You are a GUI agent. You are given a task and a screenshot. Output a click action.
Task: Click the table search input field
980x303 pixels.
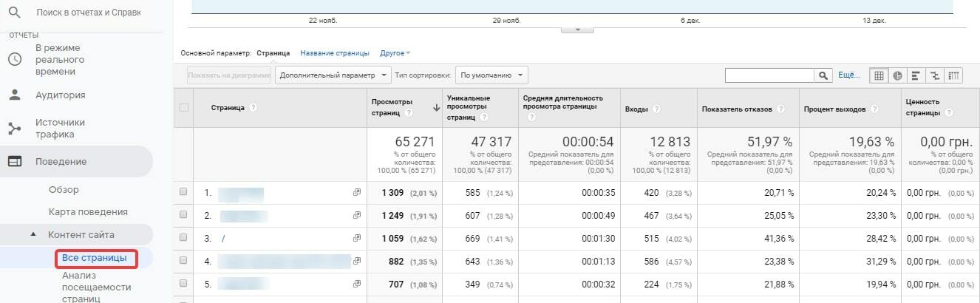click(769, 75)
